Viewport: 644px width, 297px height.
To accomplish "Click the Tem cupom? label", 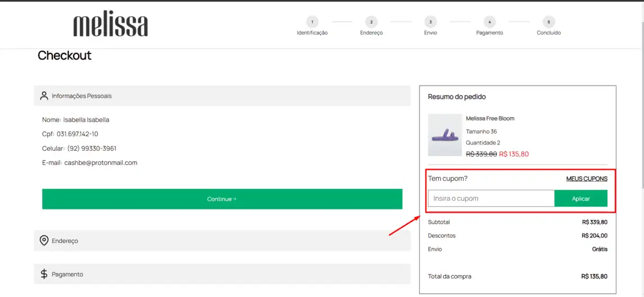I will click(x=448, y=179).
